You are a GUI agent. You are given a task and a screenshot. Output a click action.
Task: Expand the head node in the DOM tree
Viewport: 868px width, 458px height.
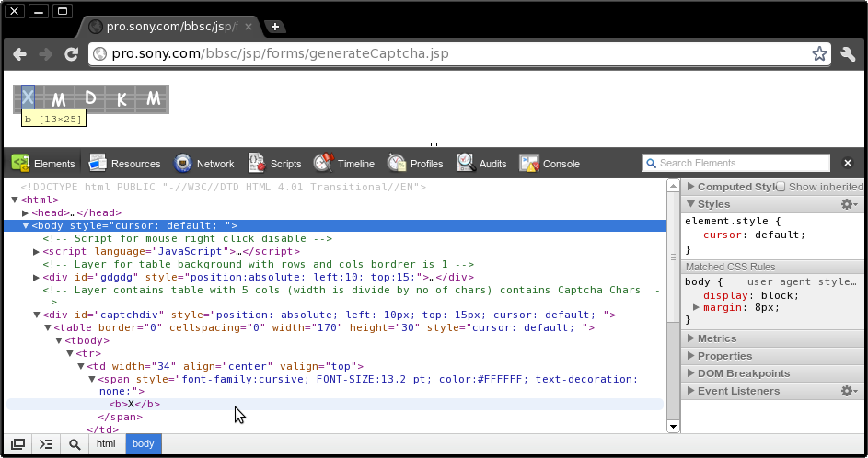(26, 213)
